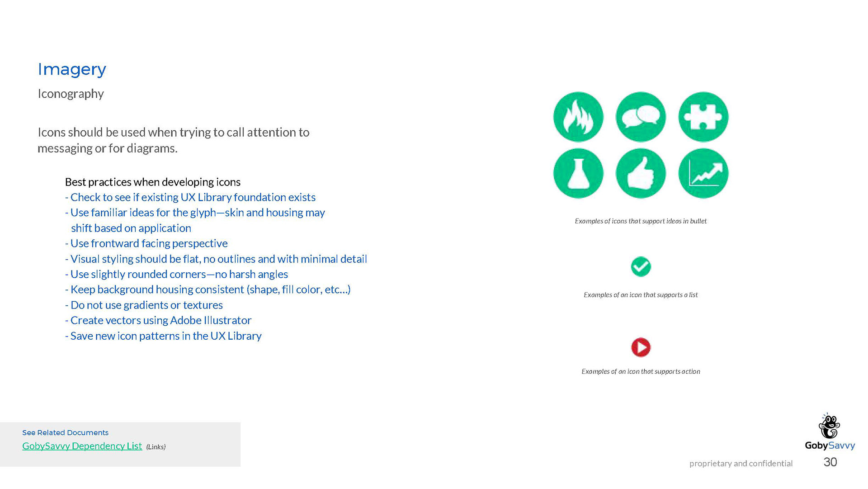Screen dimensions: 868x489
Task: Click the growth chart arrow icon
Action: click(703, 173)
